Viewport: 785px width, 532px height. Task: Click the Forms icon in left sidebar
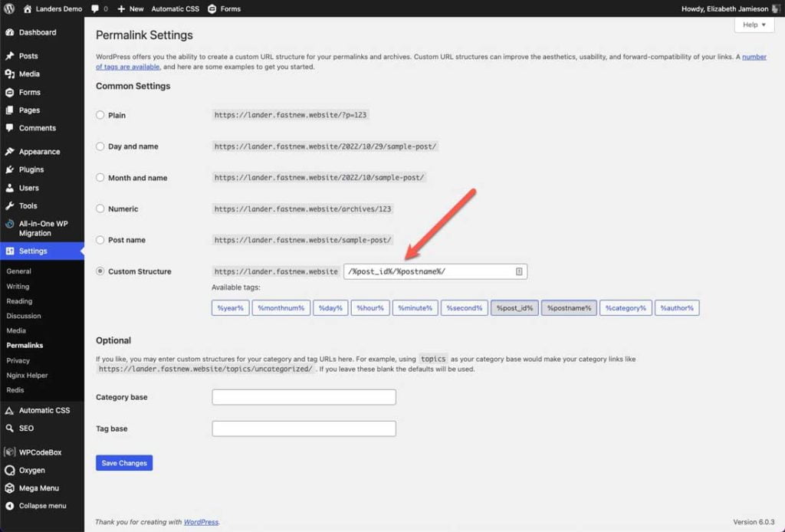9,92
